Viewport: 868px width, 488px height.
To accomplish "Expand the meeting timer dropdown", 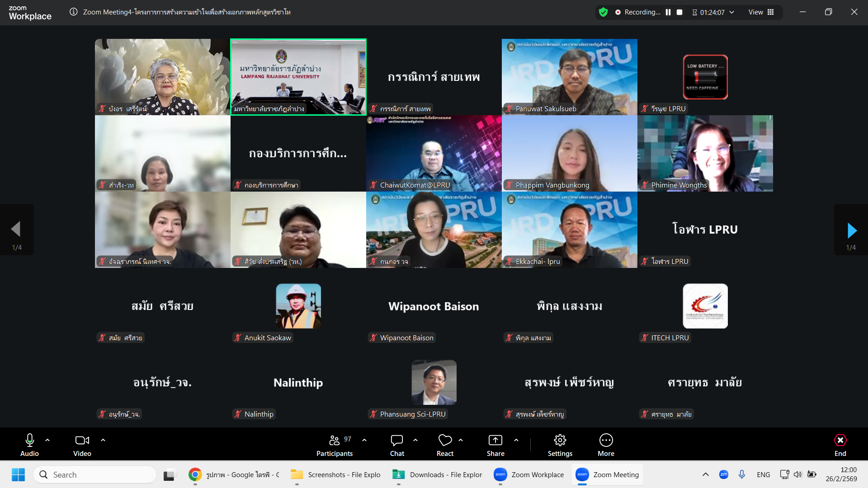I will click(732, 12).
